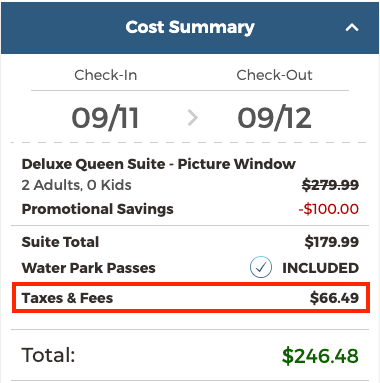
Task: Click the arrow between check-in and check-out dates
Action: [193, 118]
